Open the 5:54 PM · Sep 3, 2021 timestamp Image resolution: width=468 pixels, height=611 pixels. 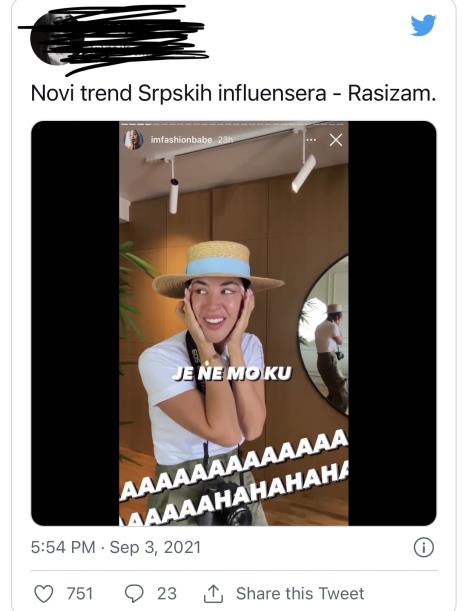tap(116, 547)
